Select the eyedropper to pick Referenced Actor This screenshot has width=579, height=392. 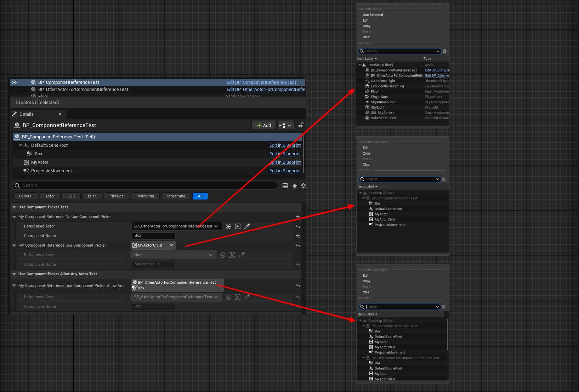pos(247,226)
